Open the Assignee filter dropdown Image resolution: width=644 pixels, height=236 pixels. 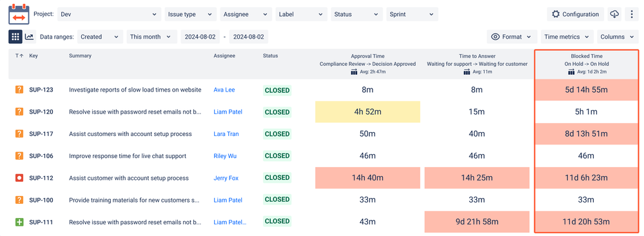tap(246, 14)
